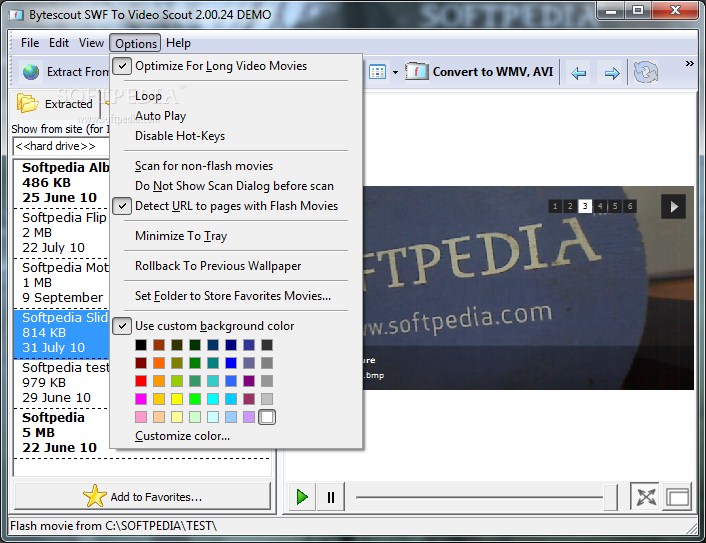Go to previous movie with left arrow

[578, 73]
